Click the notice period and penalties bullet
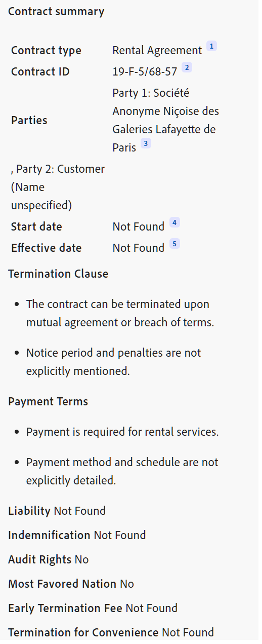Image resolution: width=262 pixels, height=644 pixels. pyautogui.click(x=113, y=362)
